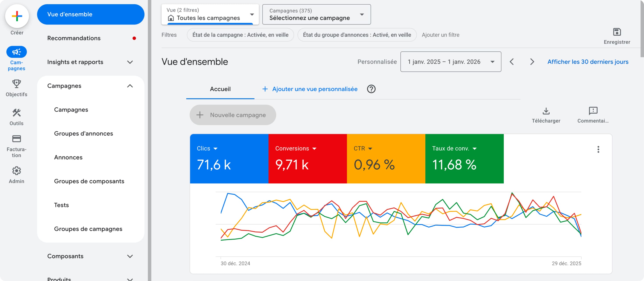
Task: Open Recommandations menu item
Action: [74, 38]
